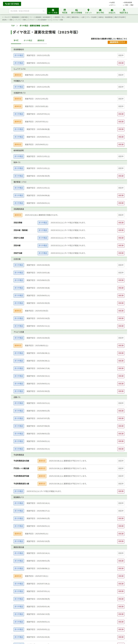The image size is (138, 644).
Task: Click the magnifier icon in the search box
Action: (x=44, y=11)
